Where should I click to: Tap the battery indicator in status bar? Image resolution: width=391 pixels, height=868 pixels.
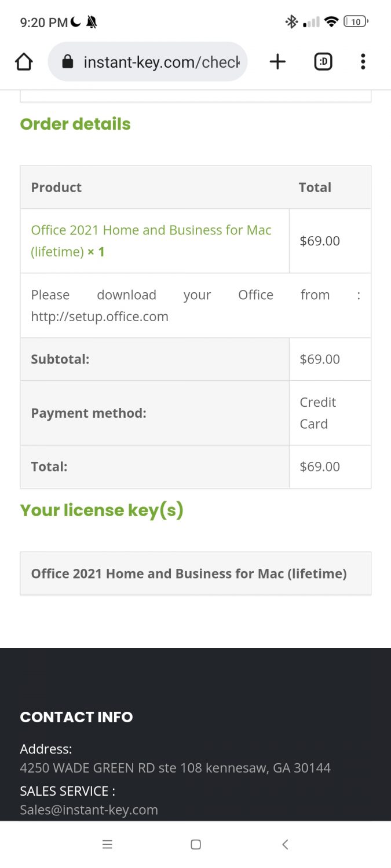pos(356,22)
